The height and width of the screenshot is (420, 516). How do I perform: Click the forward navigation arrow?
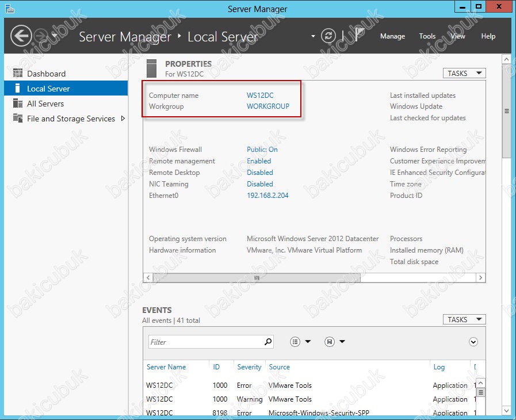pos(41,36)
